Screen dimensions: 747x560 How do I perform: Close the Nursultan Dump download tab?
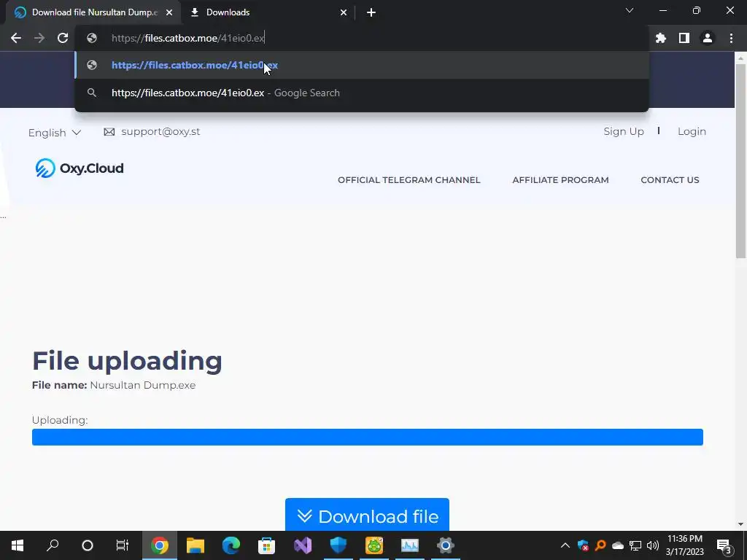click(169, 12)
